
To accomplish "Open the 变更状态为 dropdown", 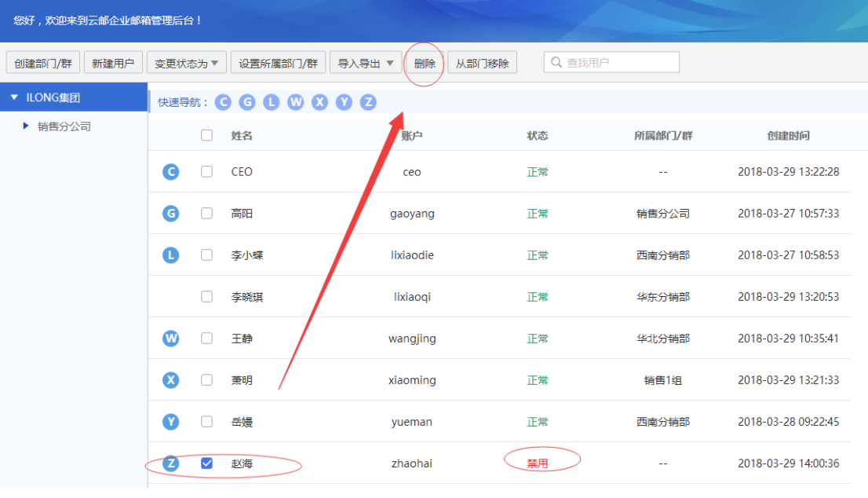I will click(x=187, y=63).
